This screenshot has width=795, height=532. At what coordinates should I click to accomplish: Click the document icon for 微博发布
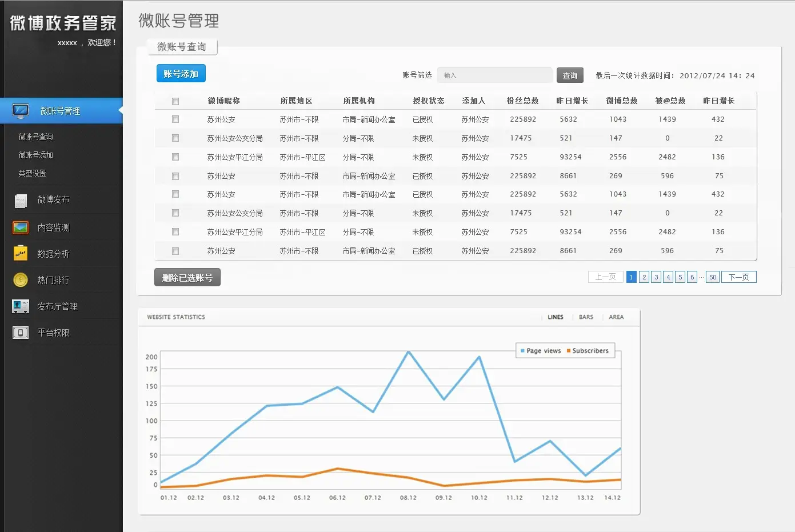click(x=21, y=201)
